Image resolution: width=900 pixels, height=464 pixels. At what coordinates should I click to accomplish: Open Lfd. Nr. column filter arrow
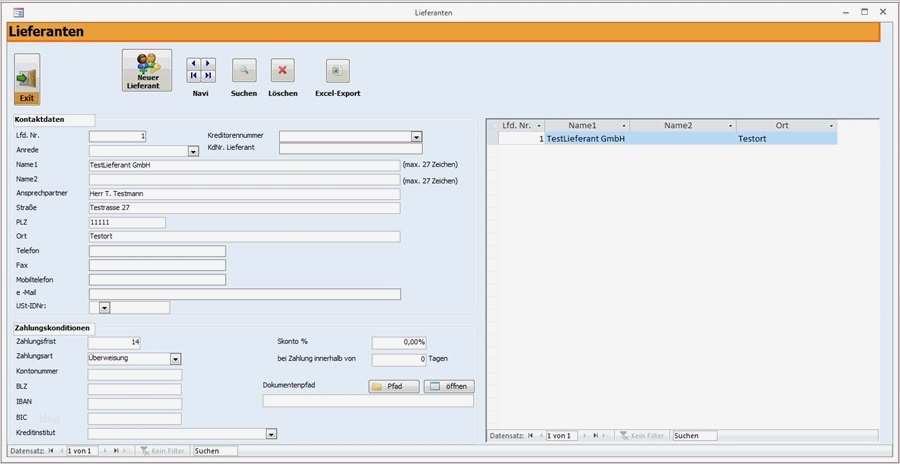coord(538,125)
